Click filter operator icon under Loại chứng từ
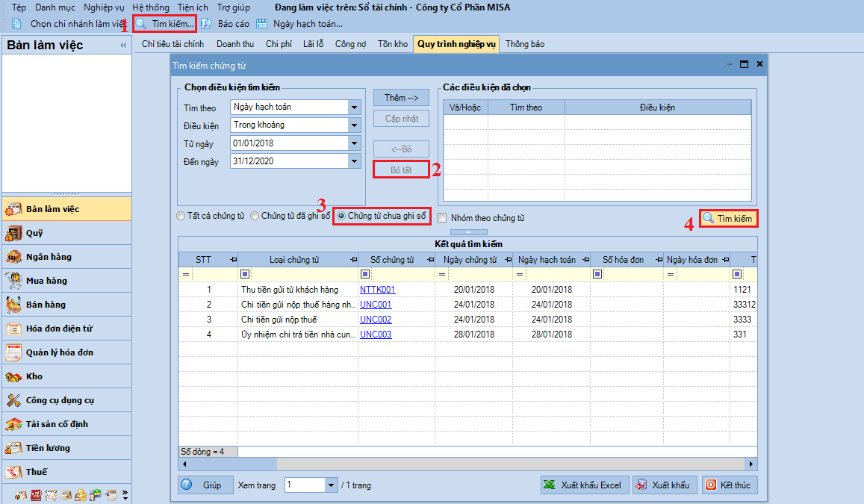This screenshot has width=864, height=504. click(245, 274)
